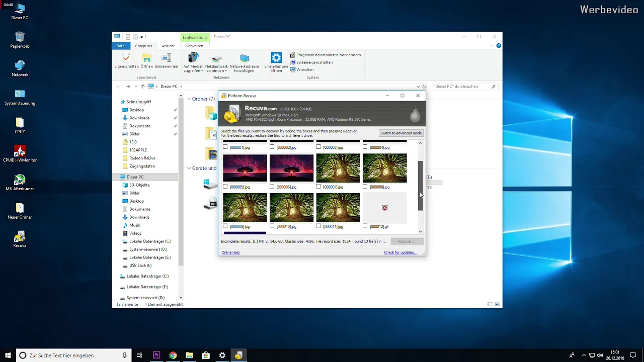Screen dimensions: 644x362
Task: Open the Quick Access Toolbar customize dropdown
Action: coord(142,37)
